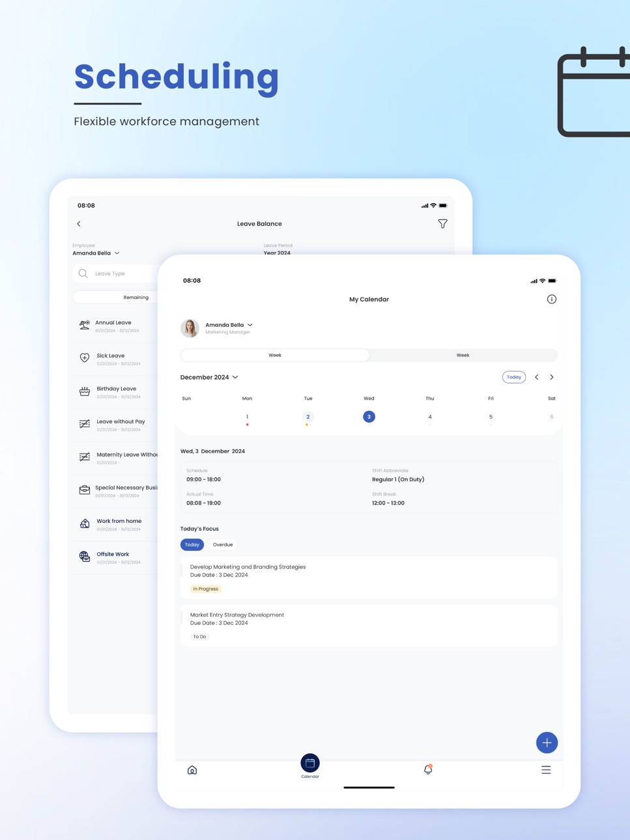The height and width of the screenshot is (840, 630).
Task: Open Market Entry Strategy Development task
Action: (x=369, y=626)
